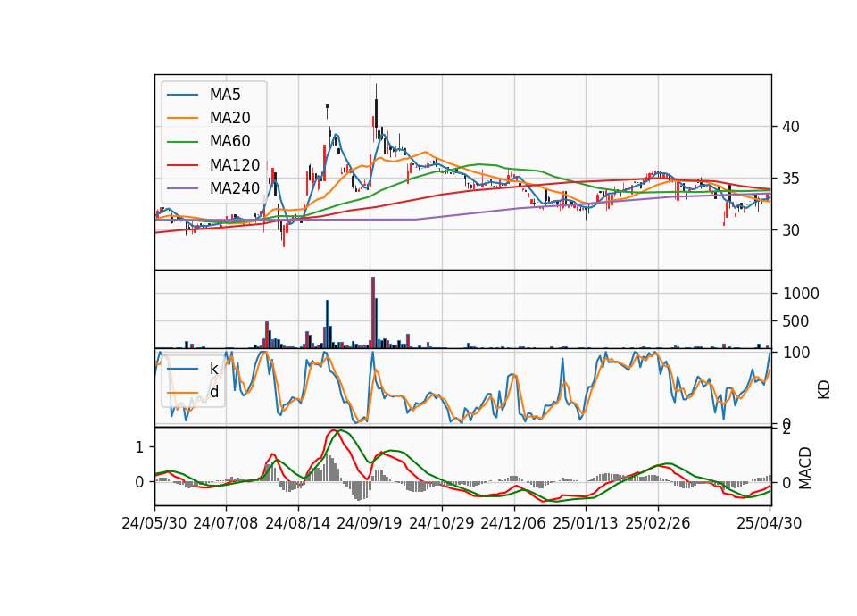Click the MA240 legend label

tap(235, 188)
